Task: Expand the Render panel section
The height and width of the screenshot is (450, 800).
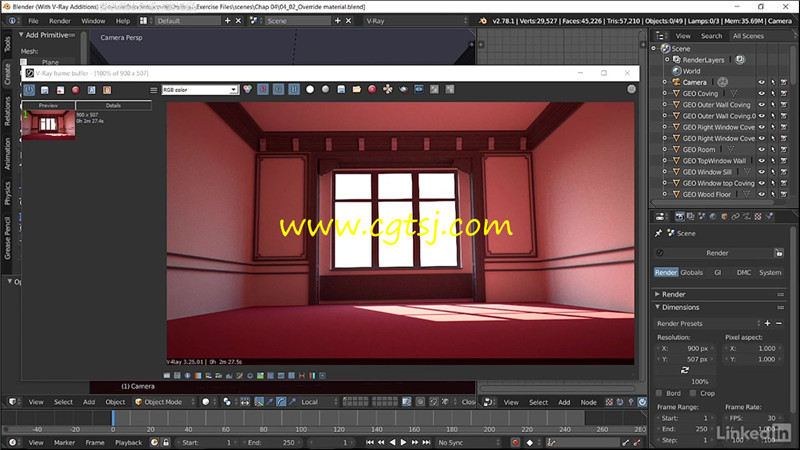Action: (658, 294)
